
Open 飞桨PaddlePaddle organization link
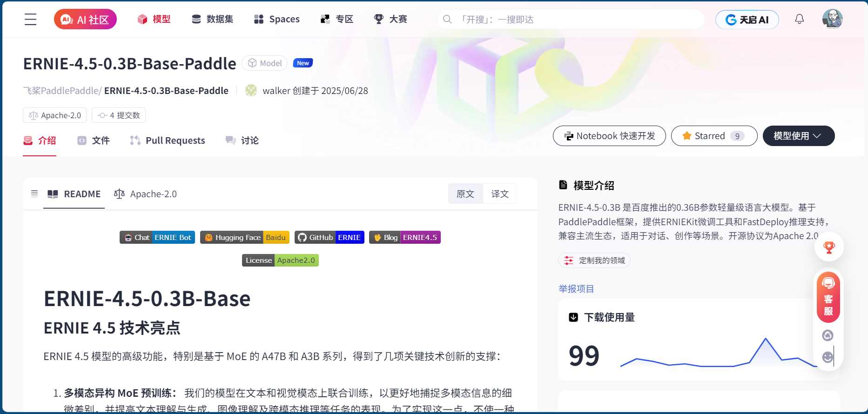coord(62,91)
